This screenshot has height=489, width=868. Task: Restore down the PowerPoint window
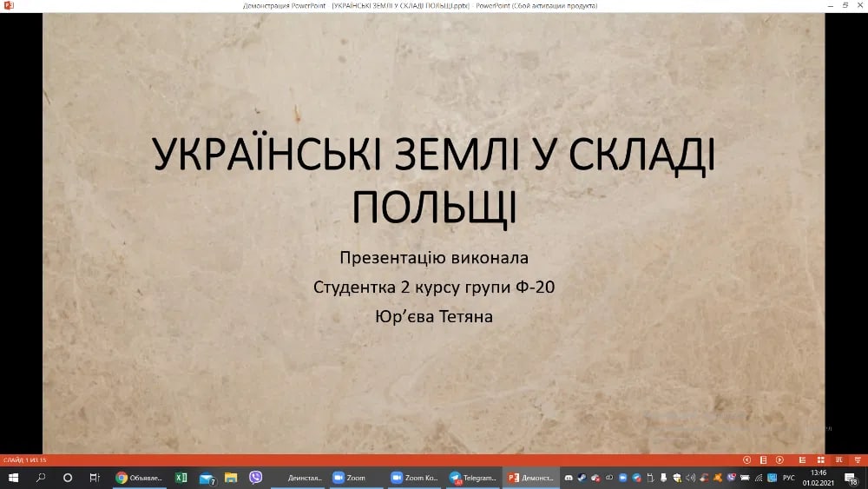click(x=845, y=5)
